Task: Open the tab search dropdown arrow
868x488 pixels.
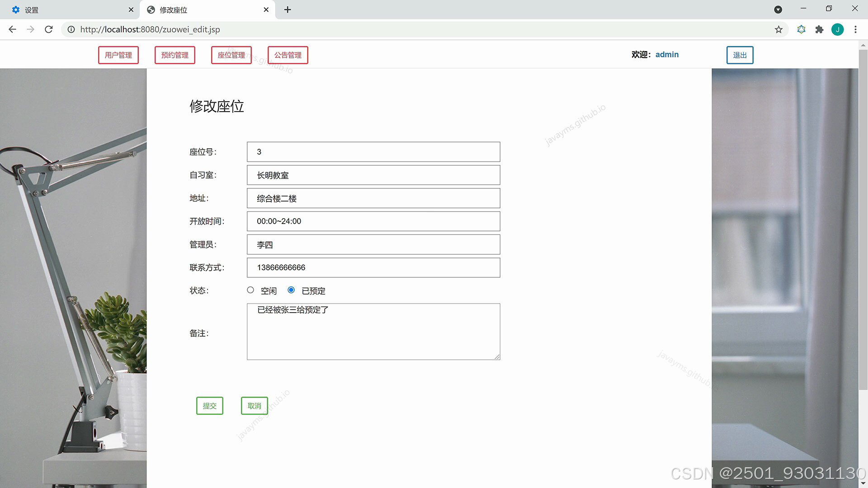Action: (x=778, y=9)
